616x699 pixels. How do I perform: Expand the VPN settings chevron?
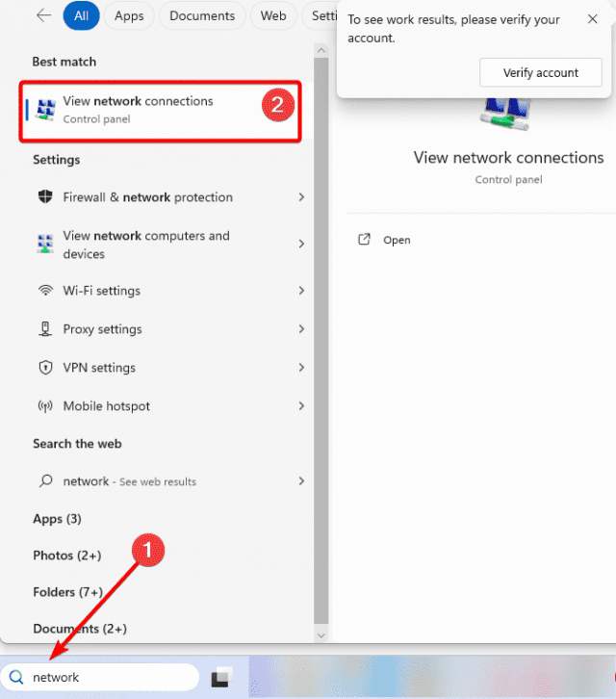coord(301,368)
